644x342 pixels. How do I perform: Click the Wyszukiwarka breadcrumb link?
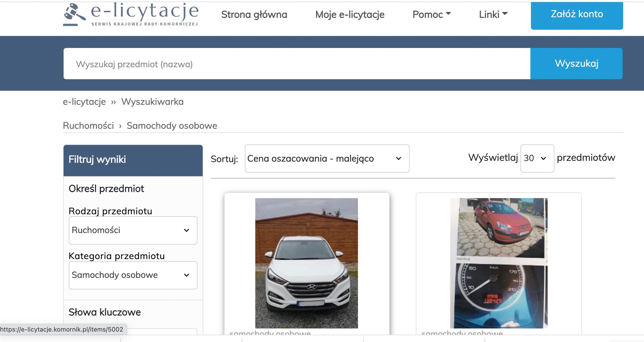pyautogui.click(x=152, y=101)
